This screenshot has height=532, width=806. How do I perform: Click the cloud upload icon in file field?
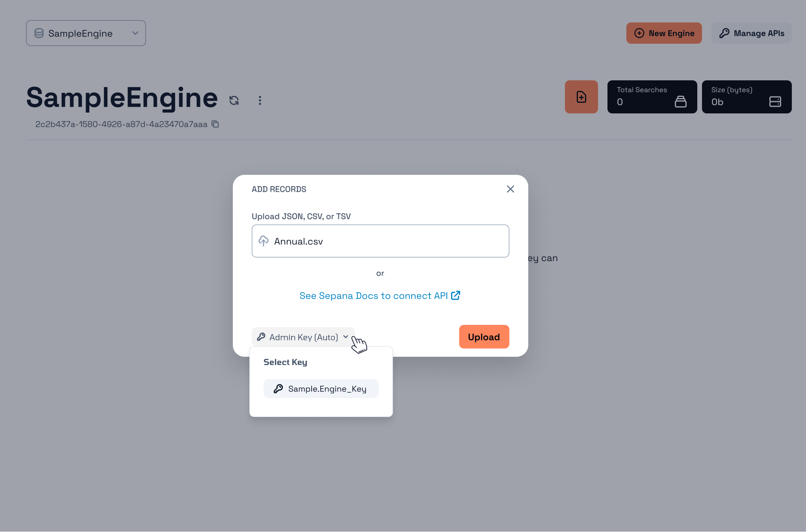264,241
